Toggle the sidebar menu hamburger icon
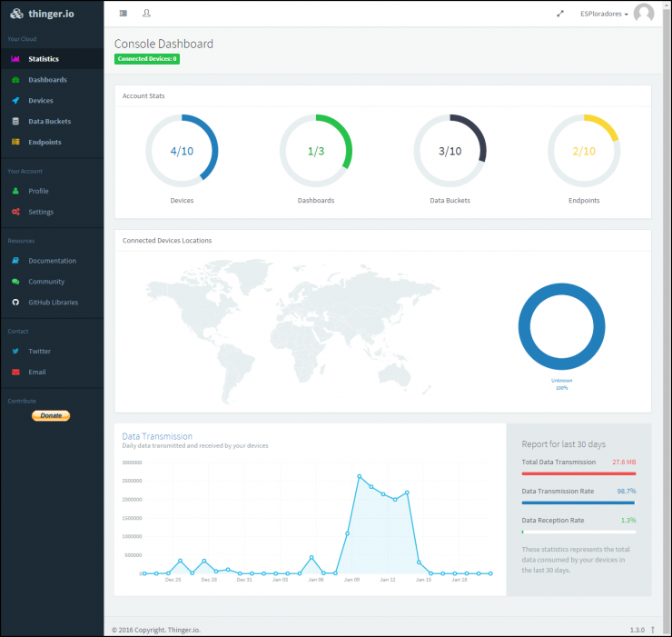The image size is (672, 637). click(x=123, y=14)
